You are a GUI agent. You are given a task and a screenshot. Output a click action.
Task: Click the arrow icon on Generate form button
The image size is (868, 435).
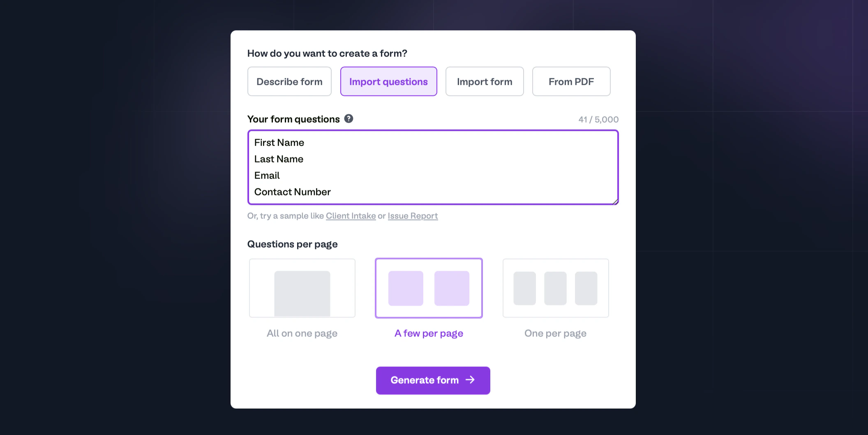point(471,380)
